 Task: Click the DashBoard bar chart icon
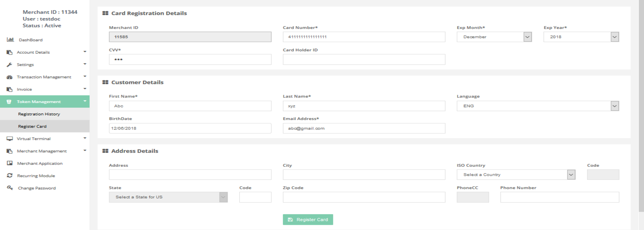click(10, 40)
